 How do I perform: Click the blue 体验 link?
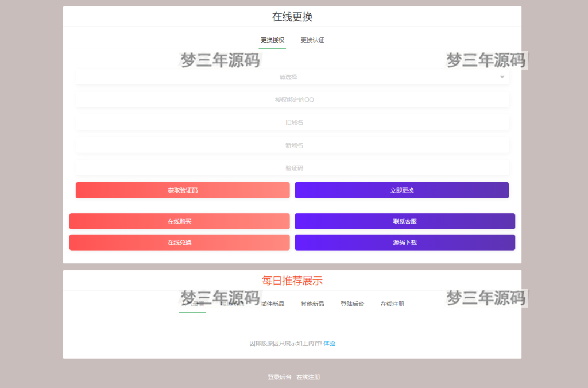329,343
